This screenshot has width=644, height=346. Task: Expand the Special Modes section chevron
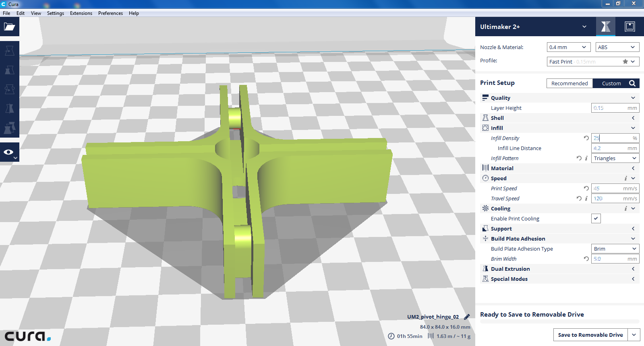pyautogui.click(x=633, y=279)
